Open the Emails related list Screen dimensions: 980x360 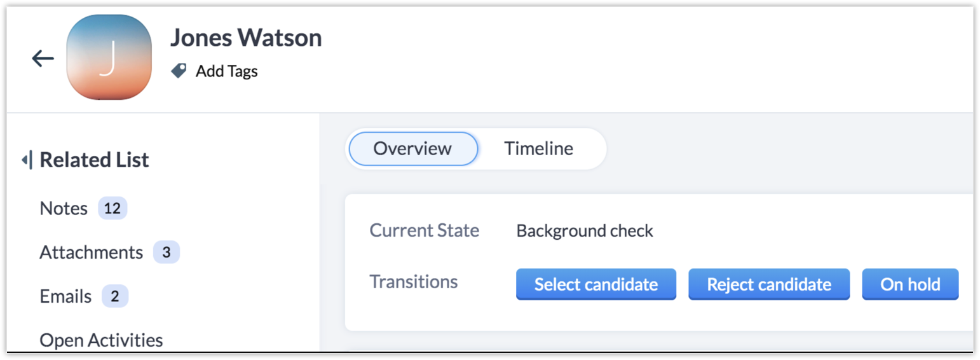pos(65,296)
